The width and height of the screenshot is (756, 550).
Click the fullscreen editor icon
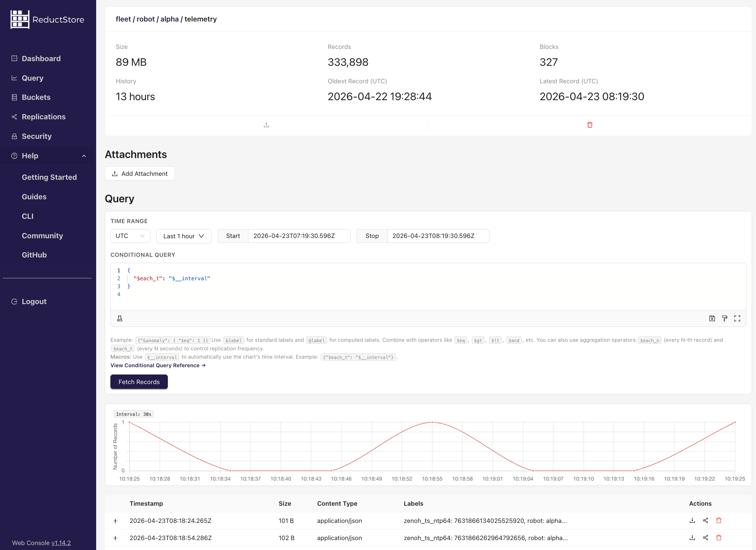coord(737,319)
